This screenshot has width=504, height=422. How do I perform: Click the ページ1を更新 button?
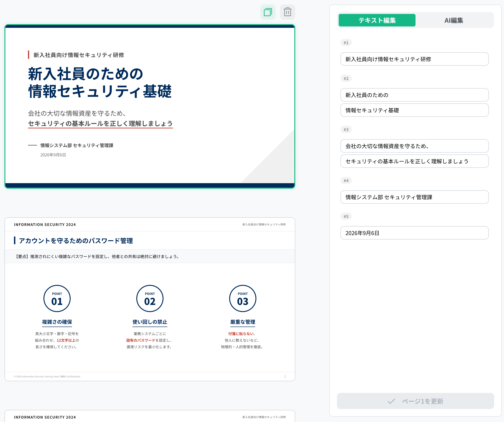click(x=415, y=401)
